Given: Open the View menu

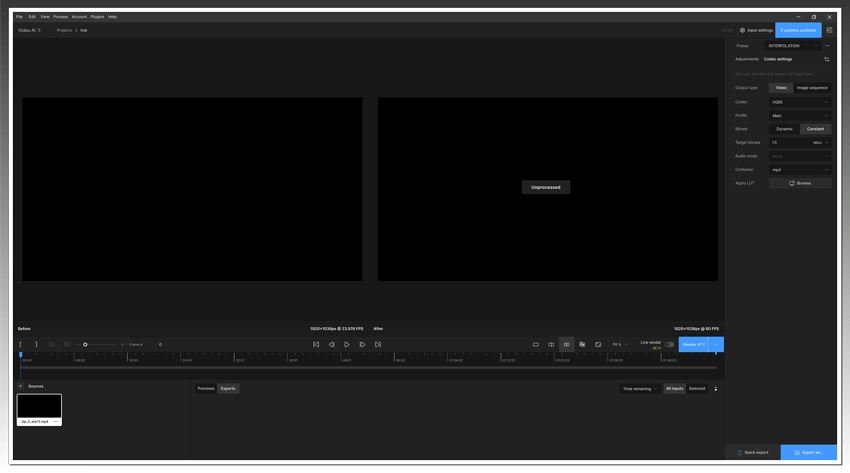Looking at the screenshot, I should (x=45, y=17).
